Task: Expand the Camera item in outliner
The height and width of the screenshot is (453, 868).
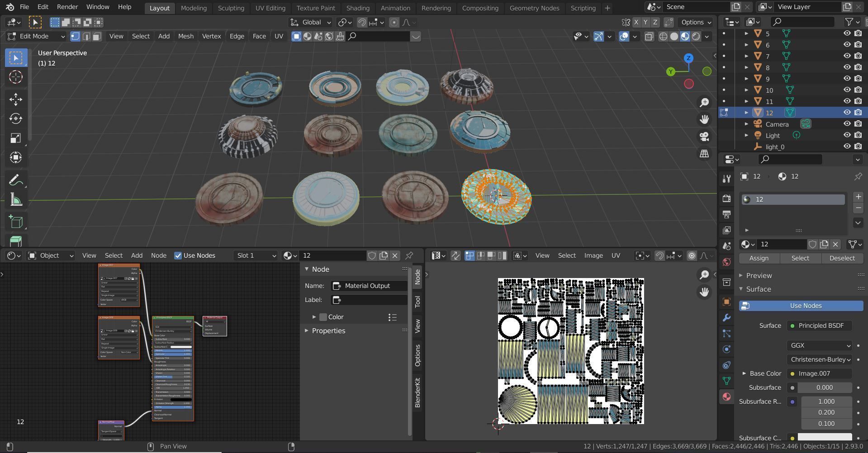Action: click(746, 124)
